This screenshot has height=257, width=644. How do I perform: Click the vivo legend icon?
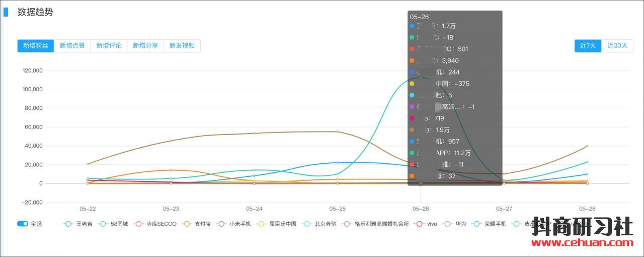pos(419,224)
